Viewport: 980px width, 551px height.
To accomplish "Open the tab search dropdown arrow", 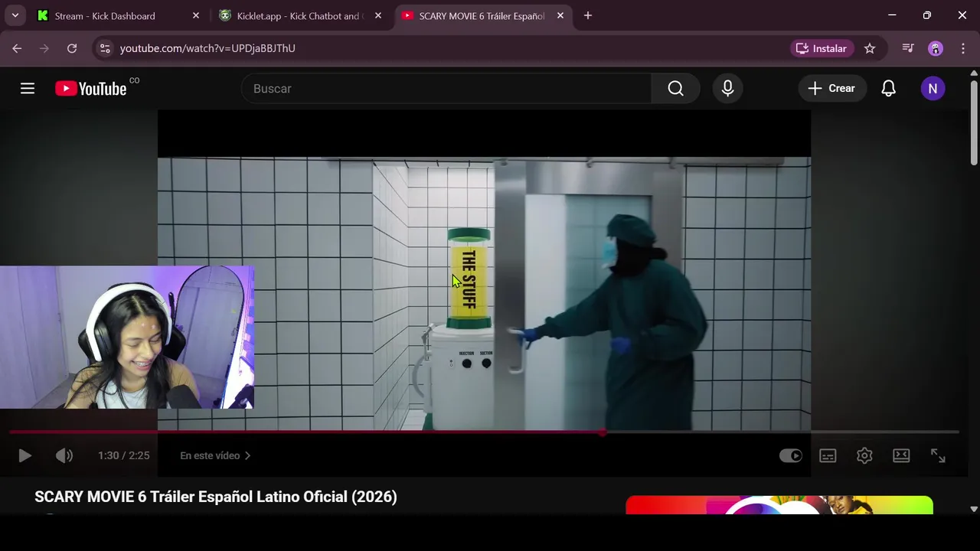I will point(15,15).
